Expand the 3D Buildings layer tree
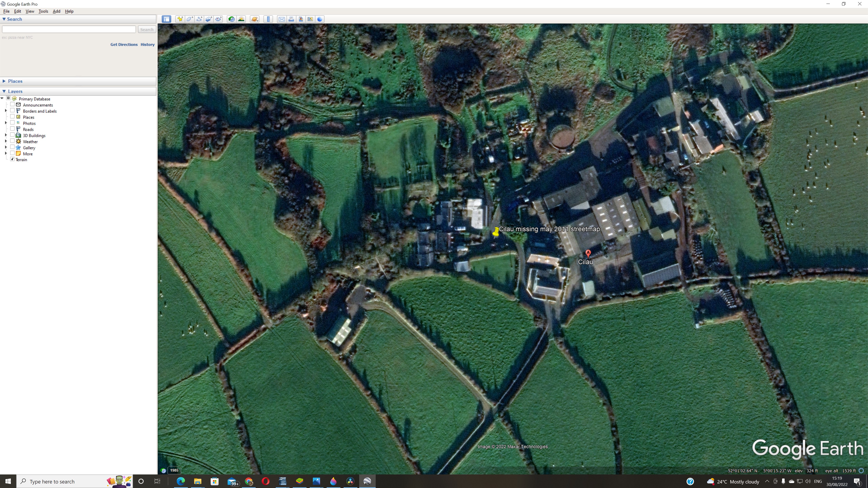Image resolution: width=868 pixels, height=488 pixels. pos(6,135)
